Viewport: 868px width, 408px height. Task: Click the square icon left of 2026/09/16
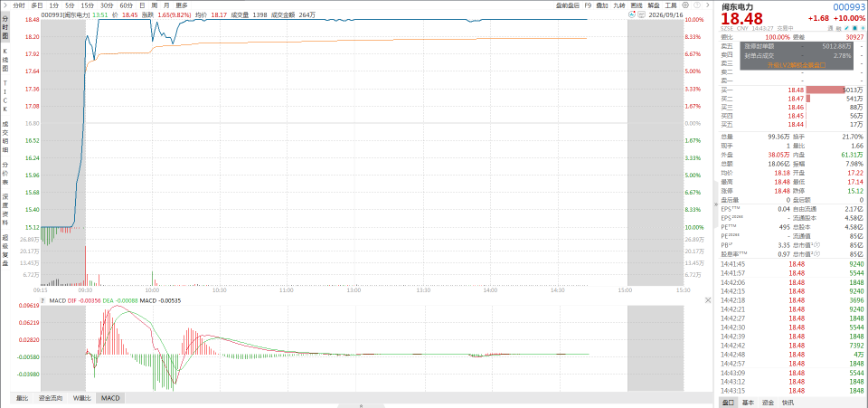pos(641,14)
